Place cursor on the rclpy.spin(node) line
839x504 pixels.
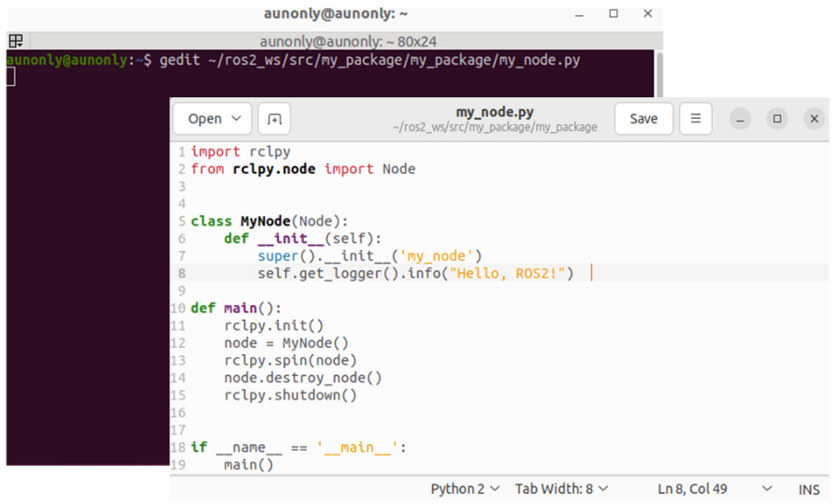[x=290, y=360]
